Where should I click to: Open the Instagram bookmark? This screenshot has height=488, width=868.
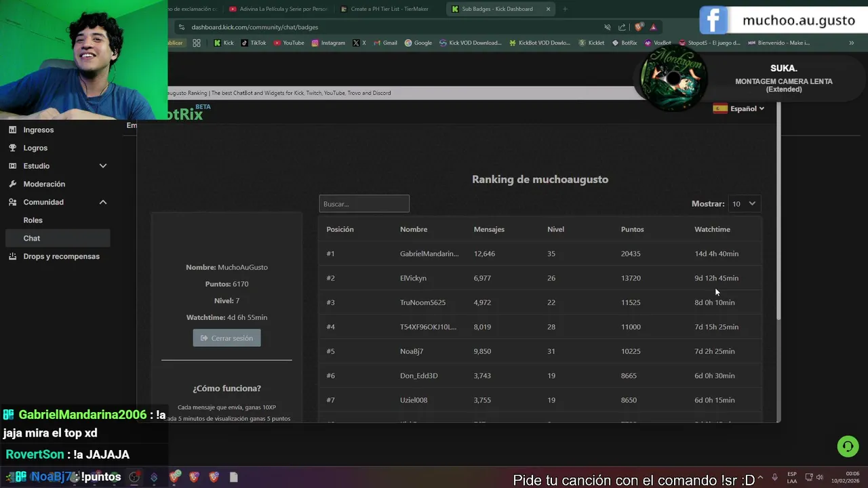click(328, 43)
